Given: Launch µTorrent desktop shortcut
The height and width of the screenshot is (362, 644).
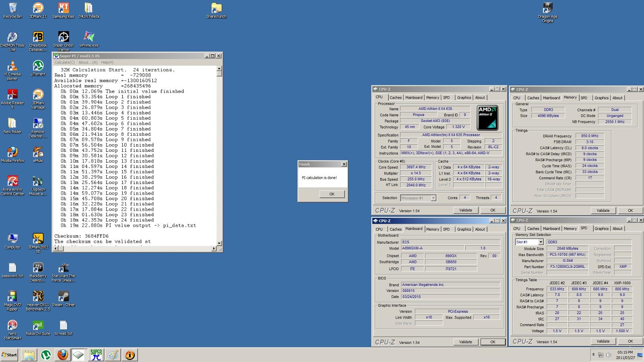Looking at the screenshot, I should click(38, 68).
